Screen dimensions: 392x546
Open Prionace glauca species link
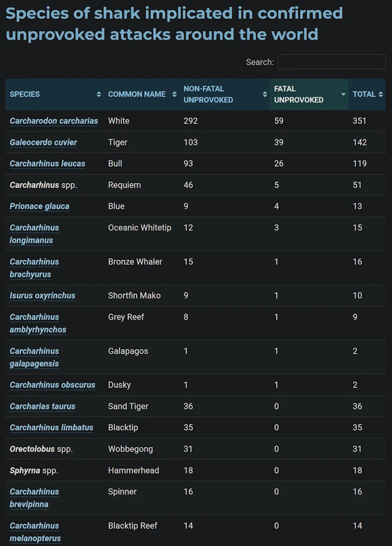pyautogui.click(x=39, y=206)
